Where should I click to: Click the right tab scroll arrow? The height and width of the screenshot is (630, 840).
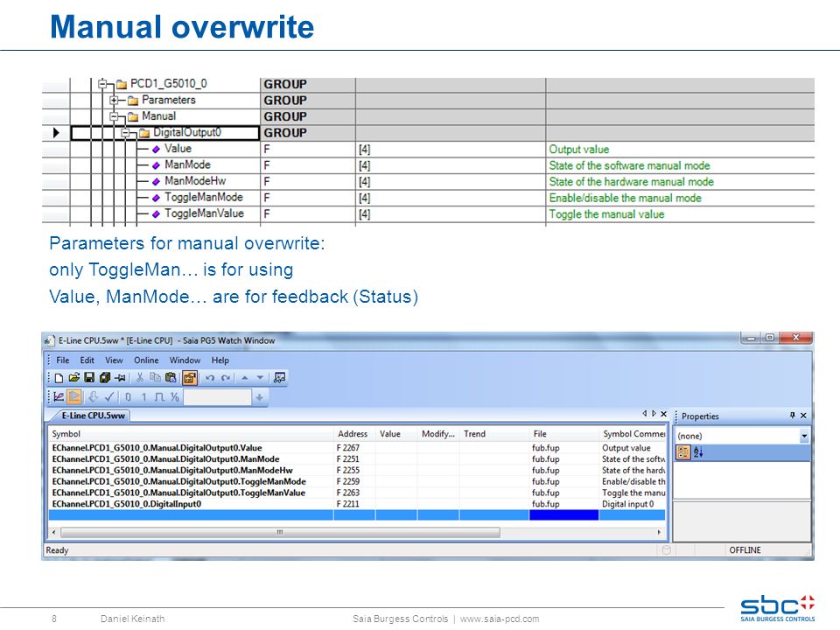pyautogui.click(x=654, y=414)
